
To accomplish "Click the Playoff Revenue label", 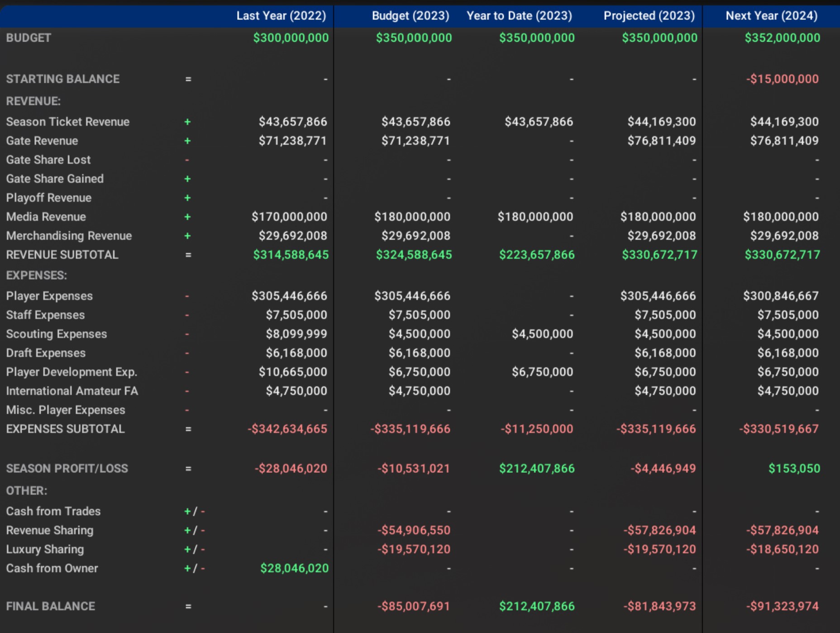I will tap(49, 198).
